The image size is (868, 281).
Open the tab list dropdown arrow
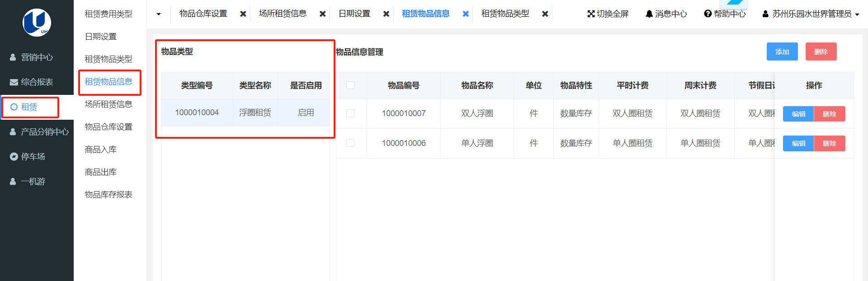pyautogui.click(x=159, y=14)
